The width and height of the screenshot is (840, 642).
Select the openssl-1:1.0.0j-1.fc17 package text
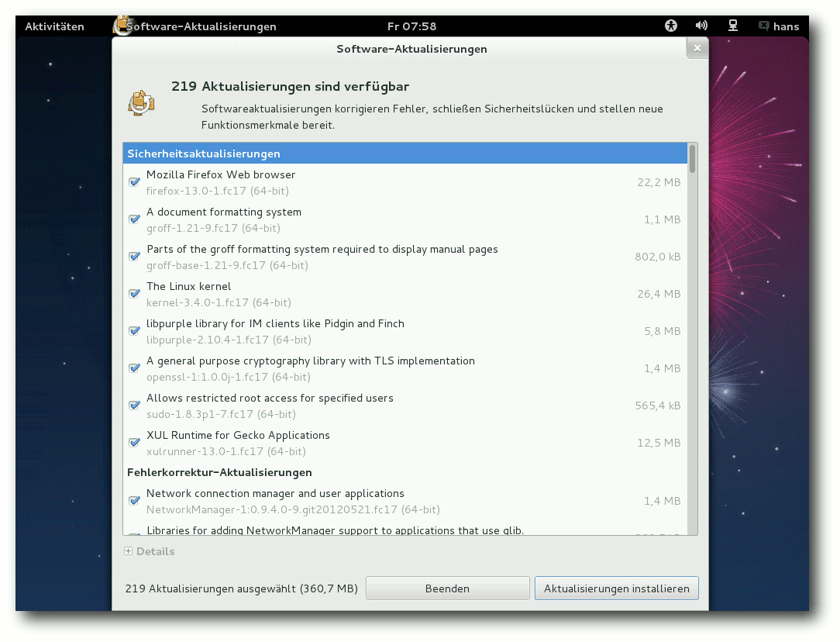(229, 378)
